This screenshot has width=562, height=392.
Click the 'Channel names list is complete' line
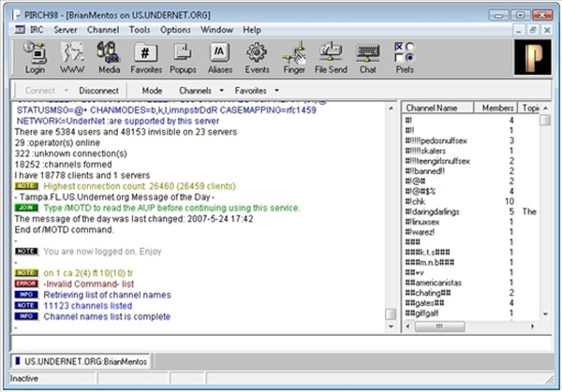[x=107, y=316]
